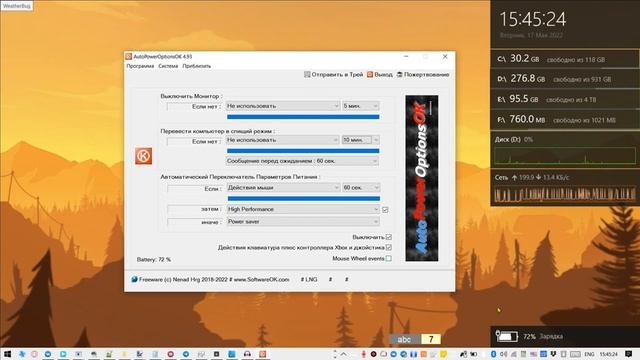
Task: Click the AutoPowerOptionsOK taskbar icon
Action: click(x=262, y=354)
